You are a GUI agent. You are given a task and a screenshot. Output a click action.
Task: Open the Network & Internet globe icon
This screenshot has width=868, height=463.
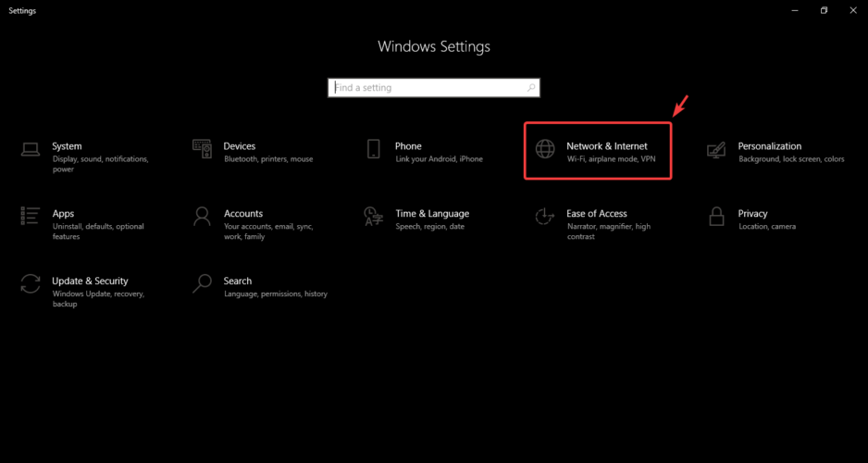tap(545, 149)
